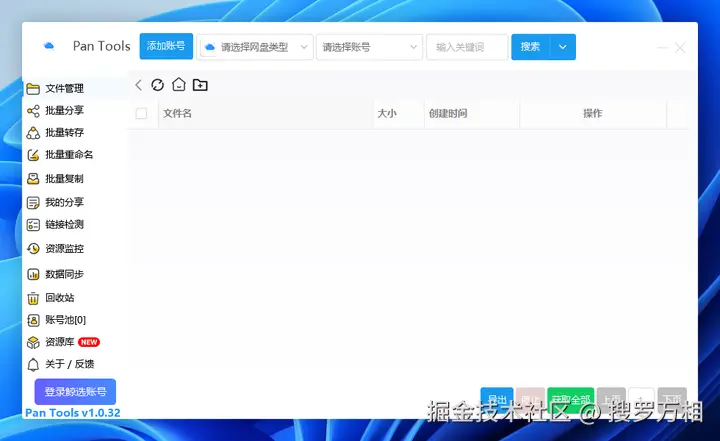
Task: Click the 批量复制 copy icon in sidebar
Action: [33, 179]
